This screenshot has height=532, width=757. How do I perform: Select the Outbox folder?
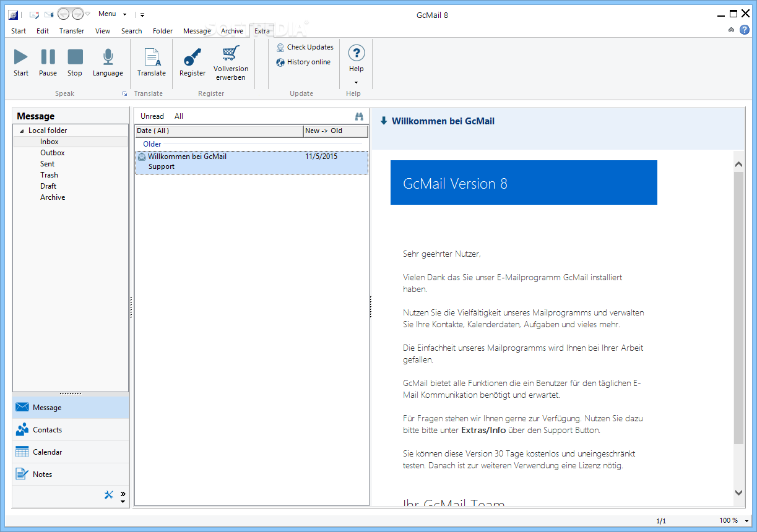click(x=53, y=153)
